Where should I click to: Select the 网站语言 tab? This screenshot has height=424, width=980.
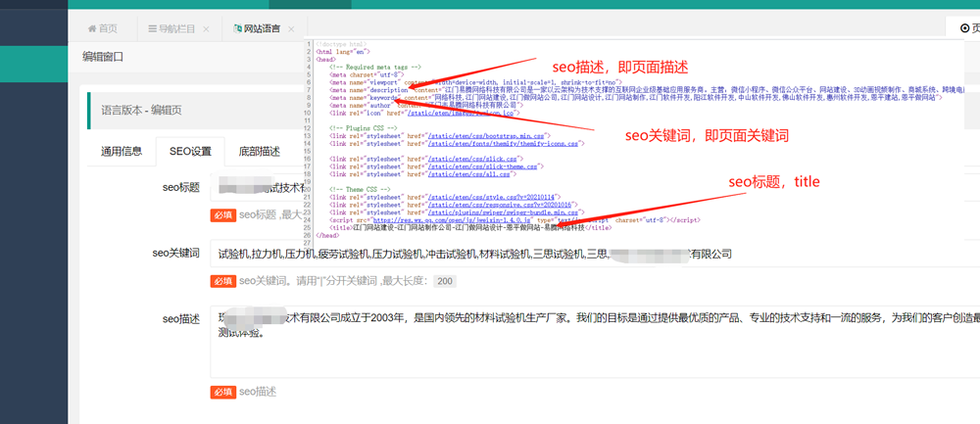tap(263, 28)
